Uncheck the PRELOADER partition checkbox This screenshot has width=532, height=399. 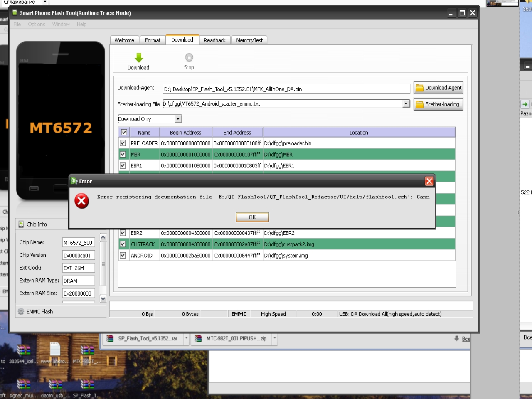pyautogui.click(x=123, y=143)
